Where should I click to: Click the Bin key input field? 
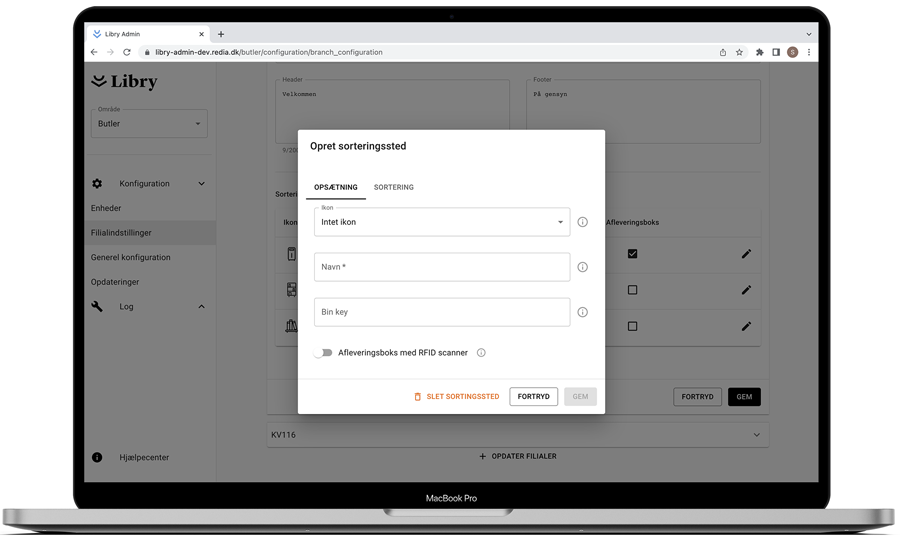coord(441,312)
